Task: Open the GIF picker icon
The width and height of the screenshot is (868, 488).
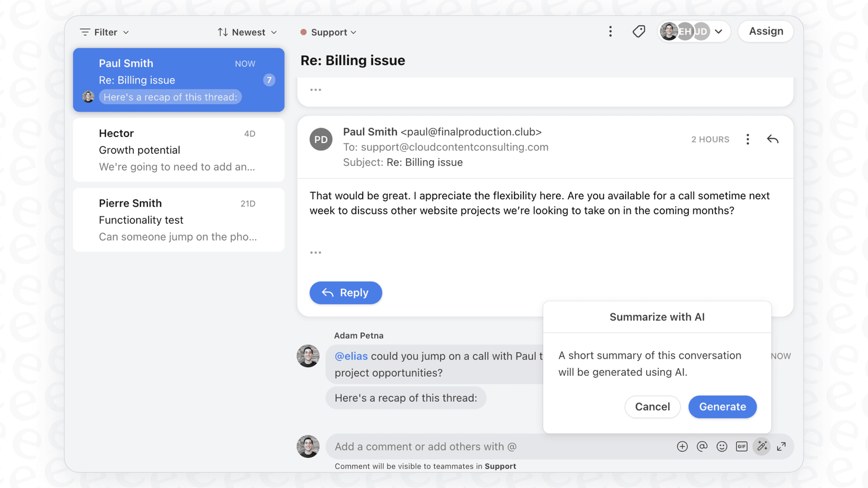Action: [741, 446]
